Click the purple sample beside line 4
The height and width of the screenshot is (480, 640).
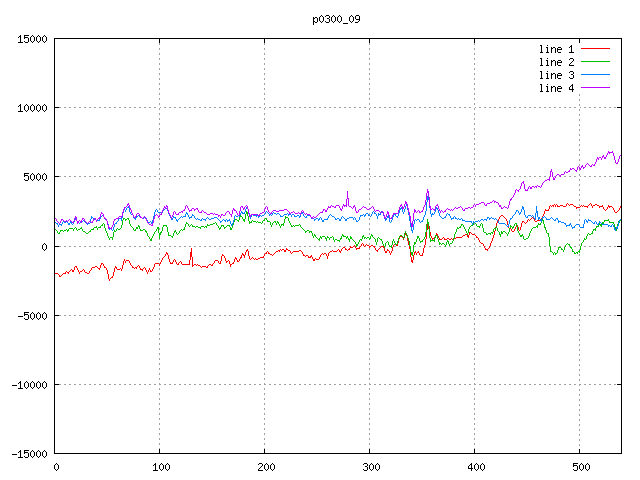596,88
